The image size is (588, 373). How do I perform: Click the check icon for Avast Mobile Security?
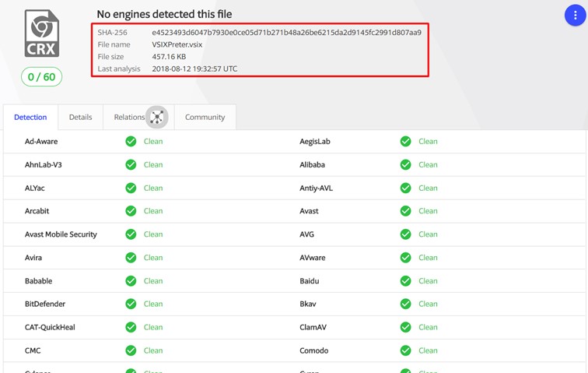(131, 234)
